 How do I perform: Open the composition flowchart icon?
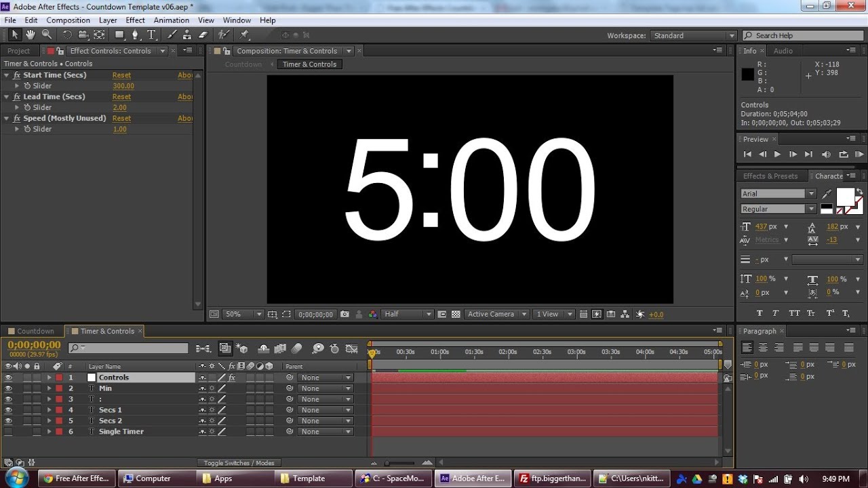(x=625, y=314)
